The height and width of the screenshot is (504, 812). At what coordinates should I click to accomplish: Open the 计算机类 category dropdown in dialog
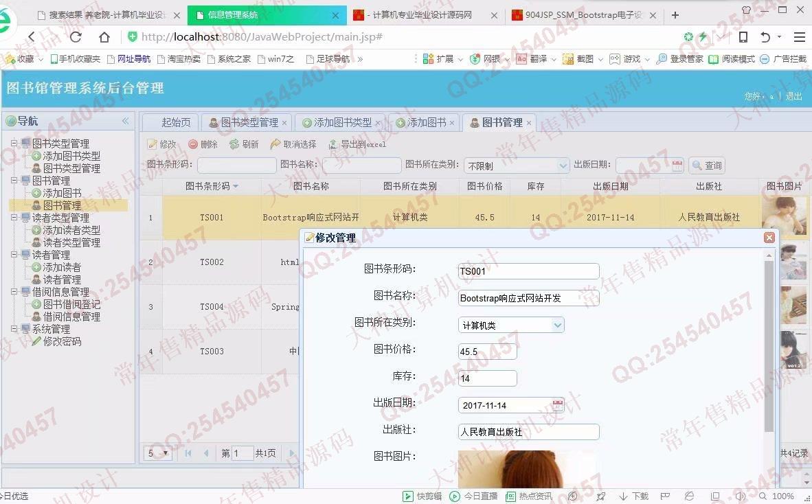point(557,325)
